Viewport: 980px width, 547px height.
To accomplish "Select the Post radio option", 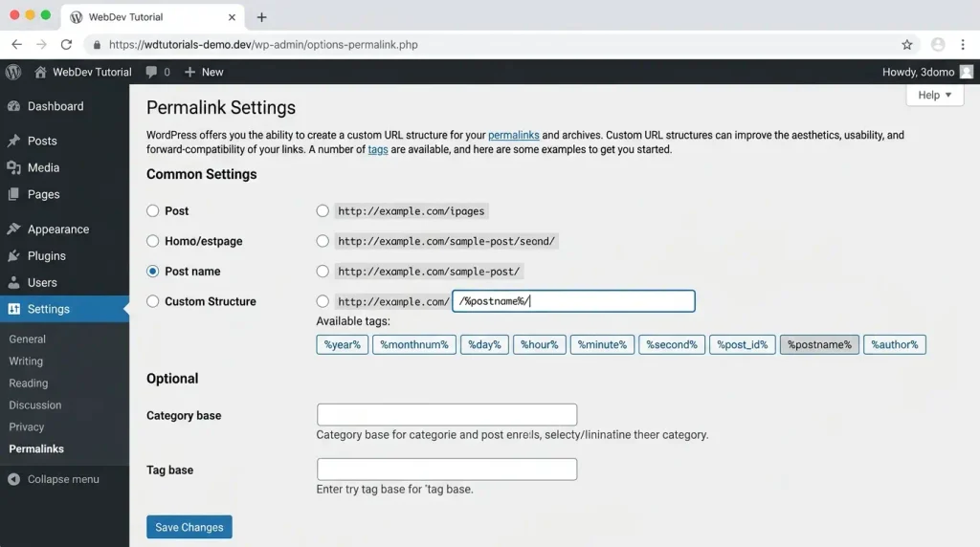I will (x=152, y=211).
